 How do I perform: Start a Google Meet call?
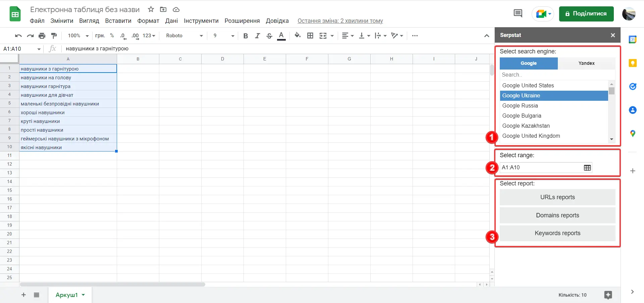click(543, 14)
